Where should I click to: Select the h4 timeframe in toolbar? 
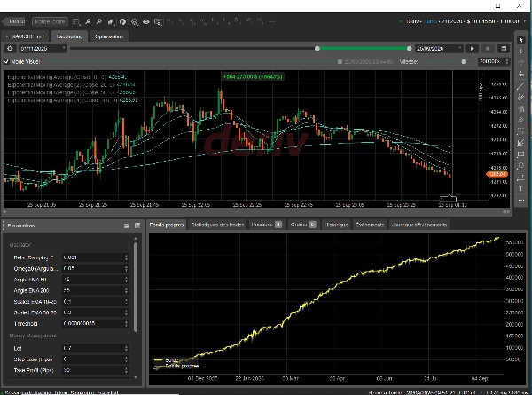[226, 21]
